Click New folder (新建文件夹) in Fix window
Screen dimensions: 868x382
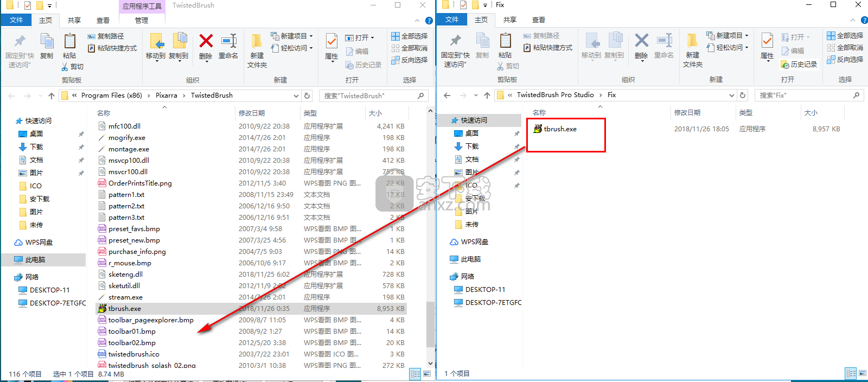pyautogui.click(x=693, y=50)
